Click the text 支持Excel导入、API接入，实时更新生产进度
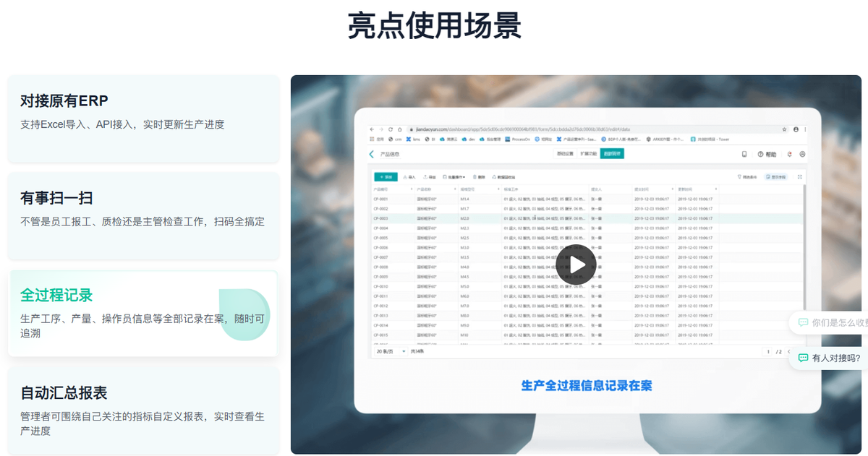 (122, 124)
